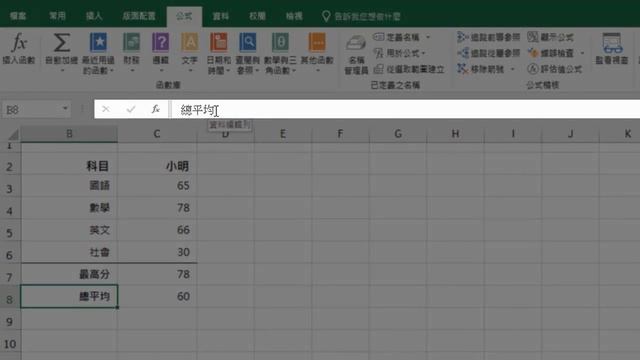Click Evaluate Formula
Image resolution: width=640 pixels, height=360 pixels.
(x=555, y=69)
